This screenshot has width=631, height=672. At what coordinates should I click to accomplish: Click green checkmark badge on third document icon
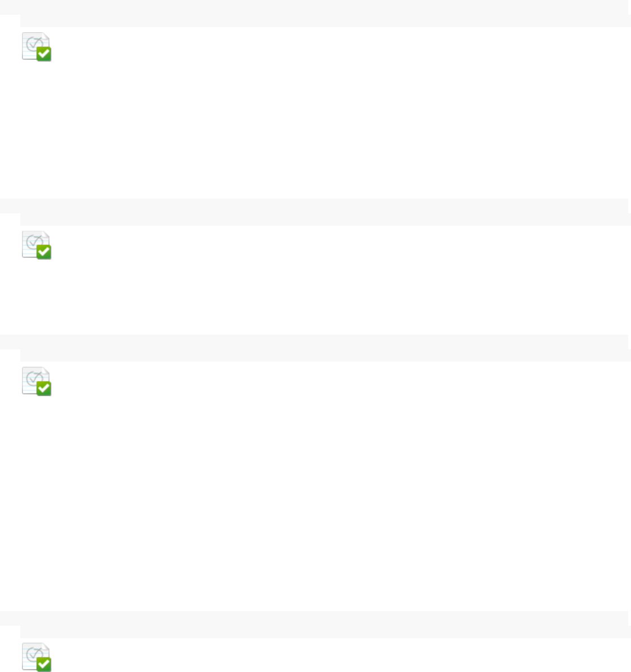point(43,389)
